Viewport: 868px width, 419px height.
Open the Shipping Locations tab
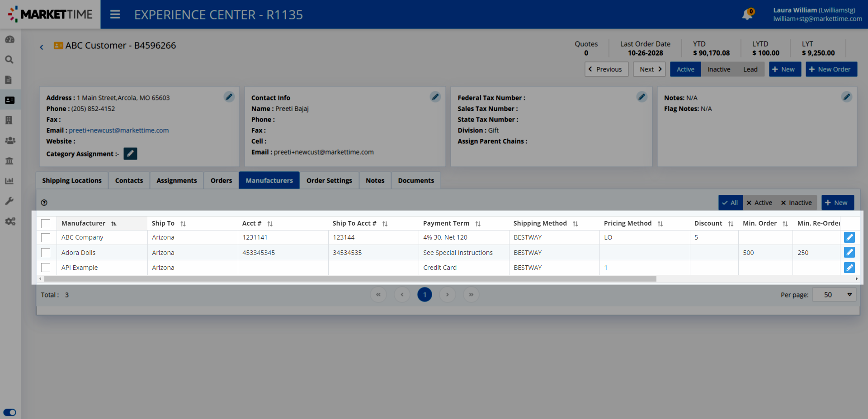point(72,180)
